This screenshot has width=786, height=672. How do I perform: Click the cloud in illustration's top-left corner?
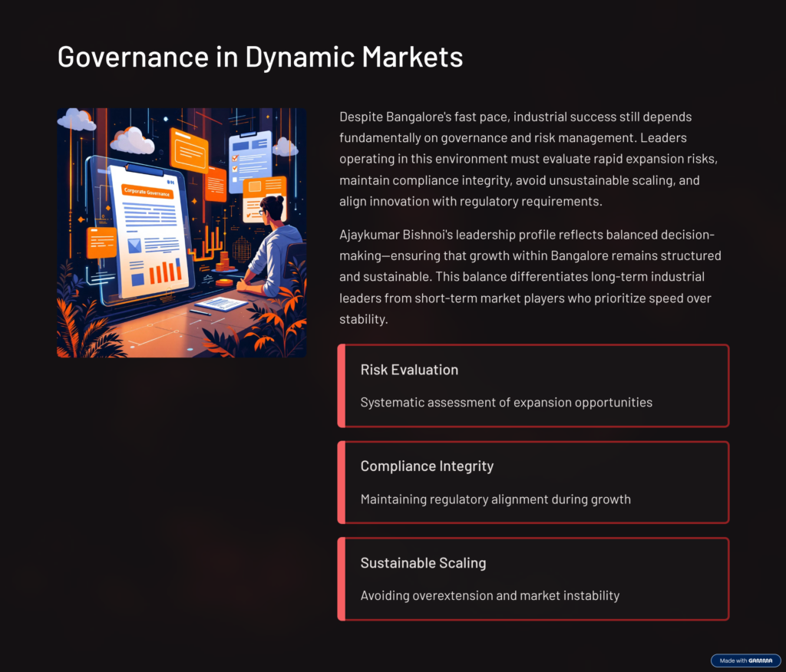(76, 119)
